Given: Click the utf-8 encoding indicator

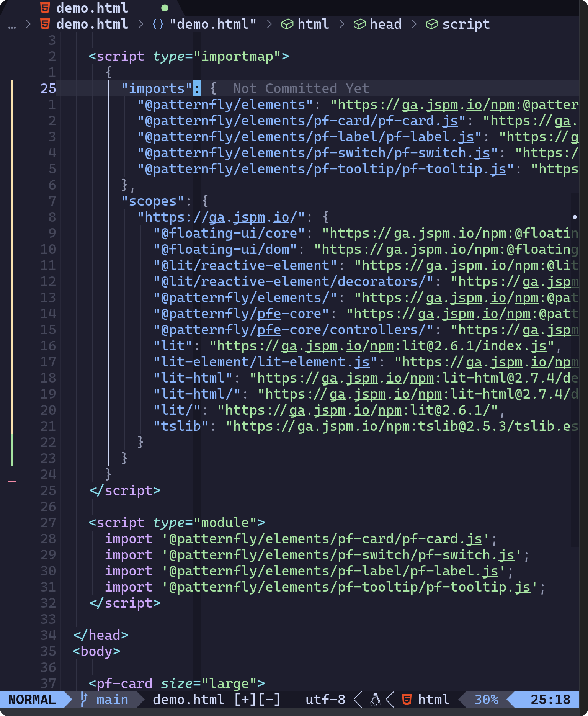Looking at the screenshot, I should [325, 700].
